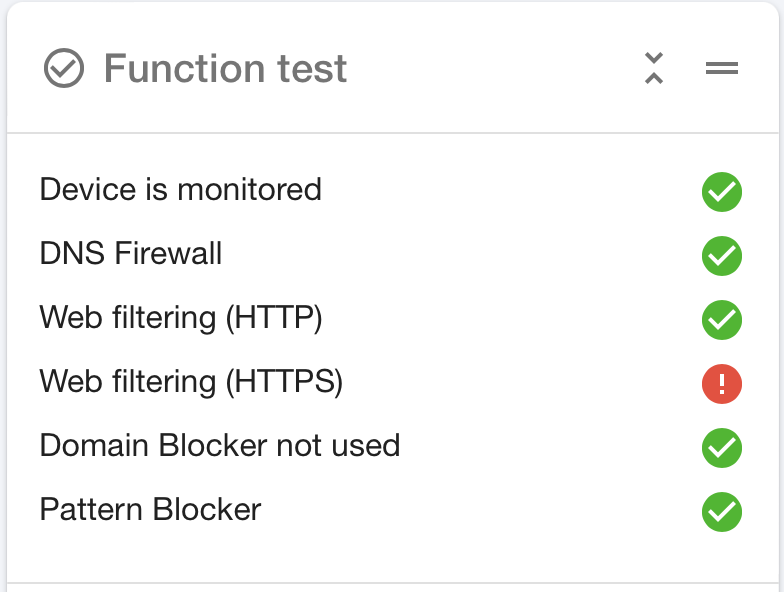Select the Domain Blocker not used label
The width and height of the screenshot is (784, 592).
pos(220,445)
